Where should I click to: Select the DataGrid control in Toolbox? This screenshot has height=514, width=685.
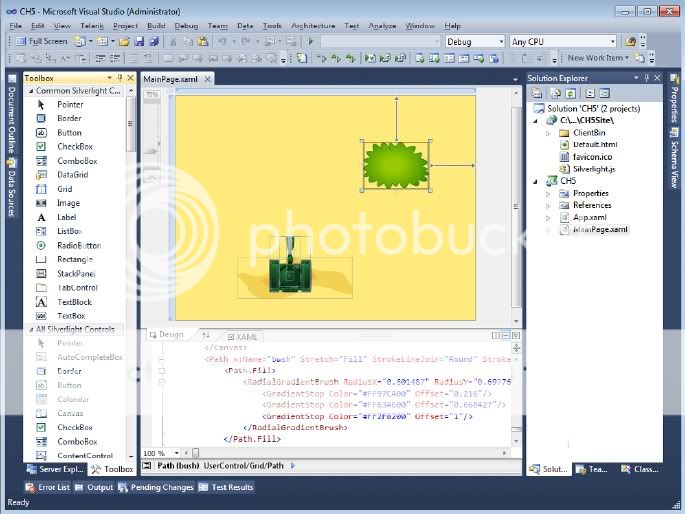(x=74, y=175)
